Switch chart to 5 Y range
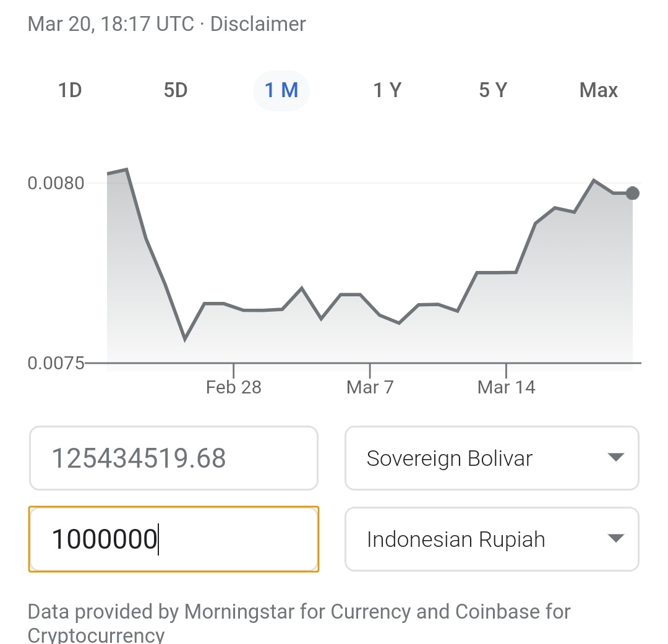 coord(493,90)
